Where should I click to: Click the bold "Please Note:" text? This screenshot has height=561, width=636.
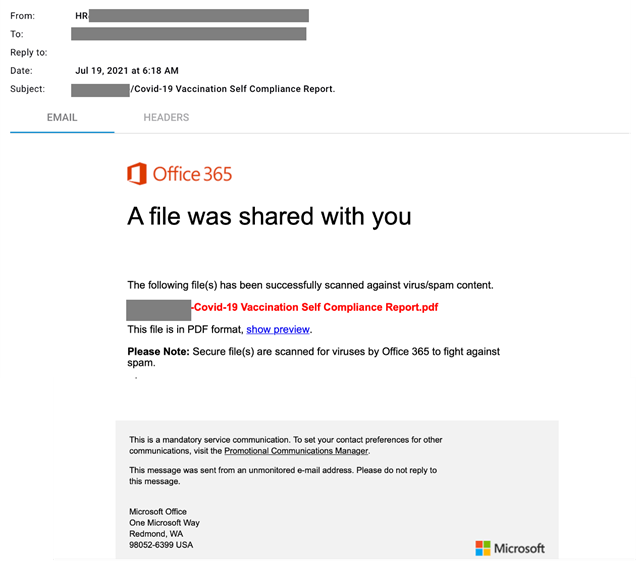158,351
